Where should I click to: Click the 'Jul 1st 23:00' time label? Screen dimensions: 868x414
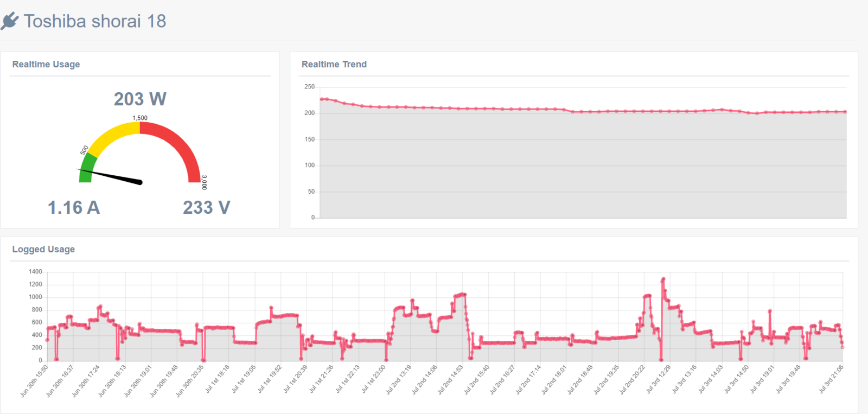coord(373,379)
